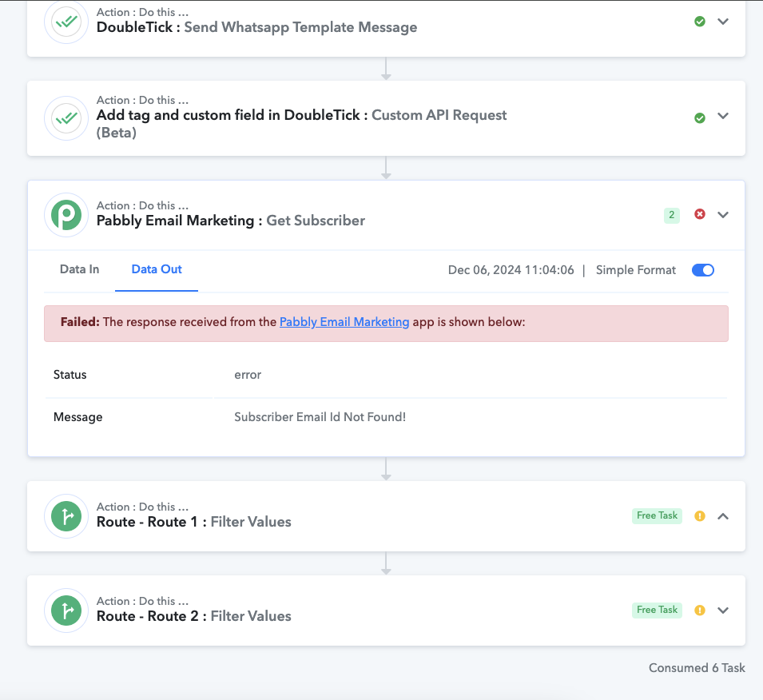This screenshot has height=700, width=763.
Task: Collapse the Route 1 Filter Values chevron
Action: pos(723,516)
